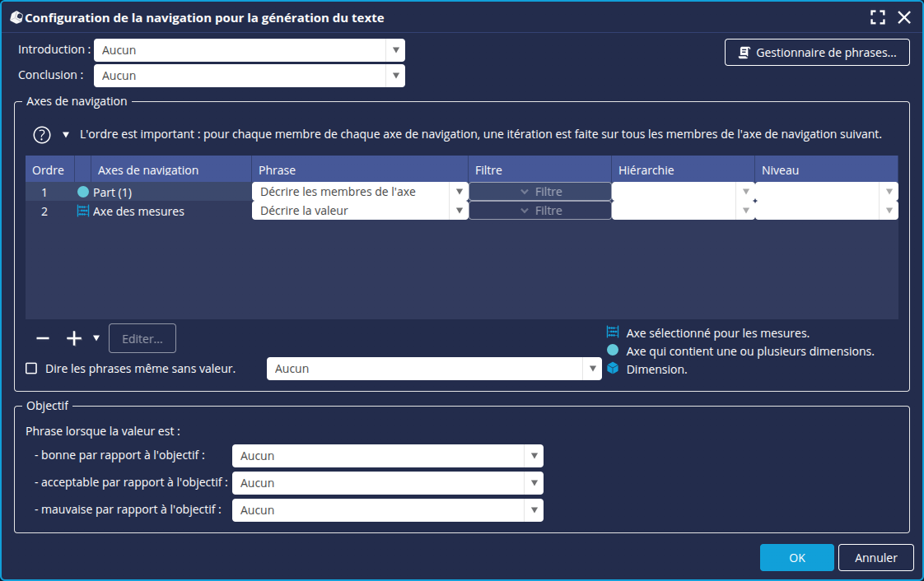Image resolution: width=924 pixels, height=581 pixels.
Task: Expand phrase dropdown 'Décrire les membres de l'axe'
Action: tap(459, 192)
